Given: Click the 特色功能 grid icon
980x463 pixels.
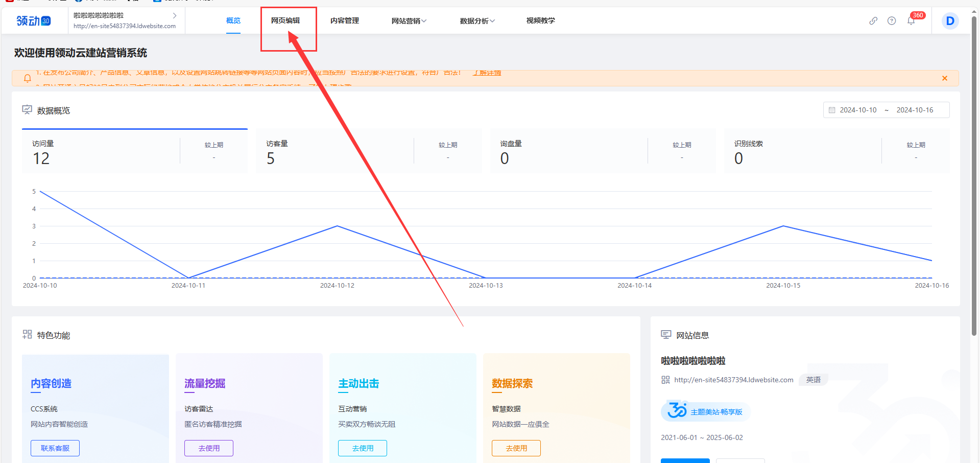Looking at the screenshot, I should pyautogui.click(x=27, y=335).
